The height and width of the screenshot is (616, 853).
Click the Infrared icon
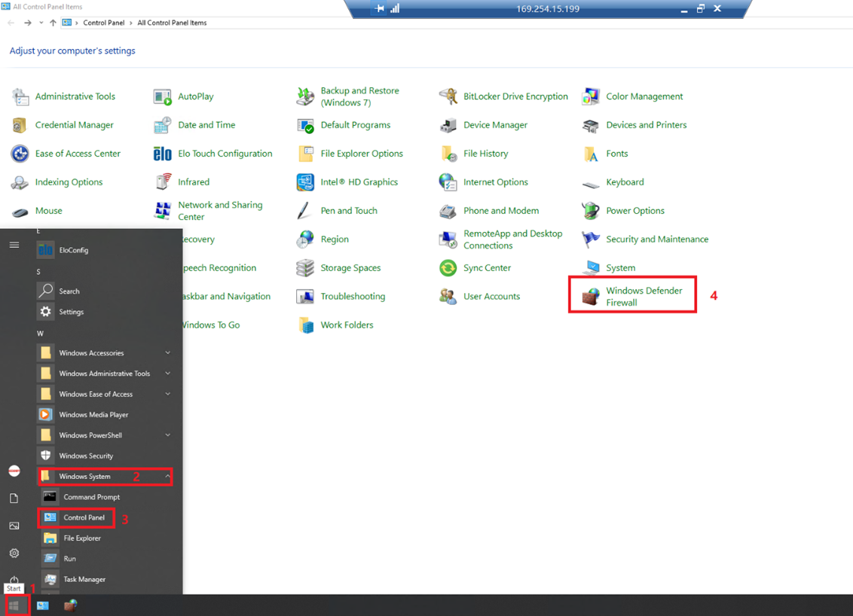pos(163,182)
